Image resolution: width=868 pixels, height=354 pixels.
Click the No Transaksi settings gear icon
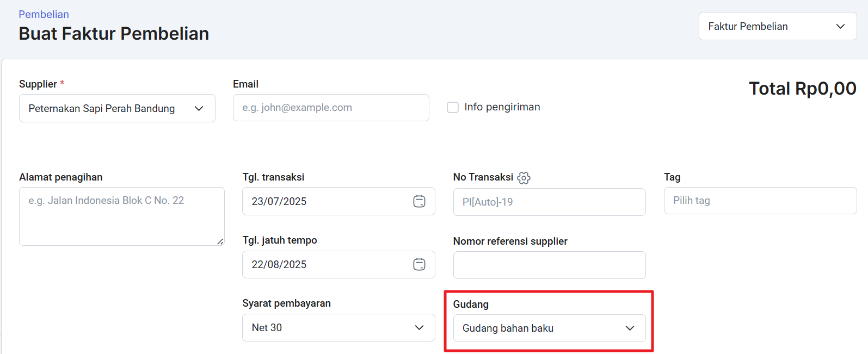click(x=524, y=178)
